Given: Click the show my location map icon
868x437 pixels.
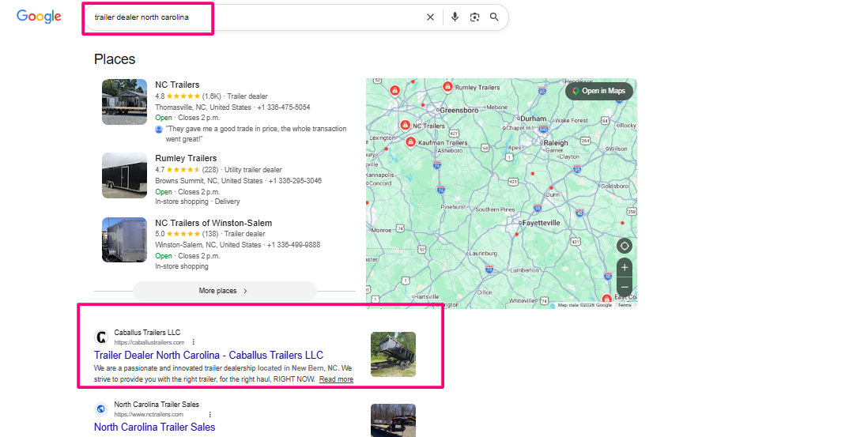Looking at the screenshot, I should (624, 247).
